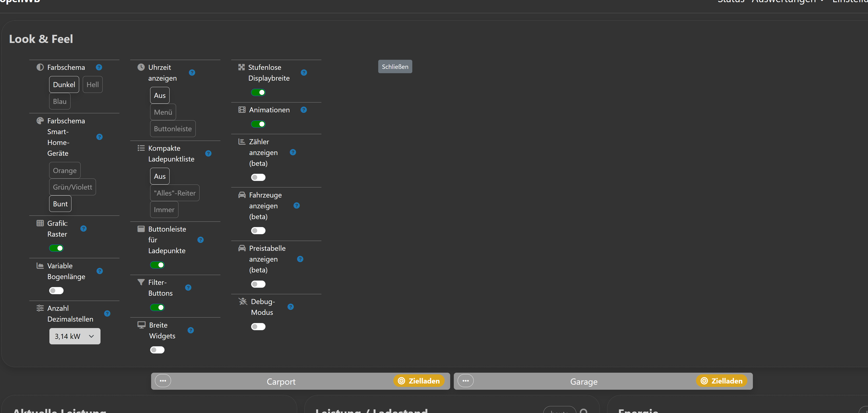Viewport: 868px width, 413px height.
Task: Open the Carport charge point ellipsis menu
Action: (x=163, y=381)
